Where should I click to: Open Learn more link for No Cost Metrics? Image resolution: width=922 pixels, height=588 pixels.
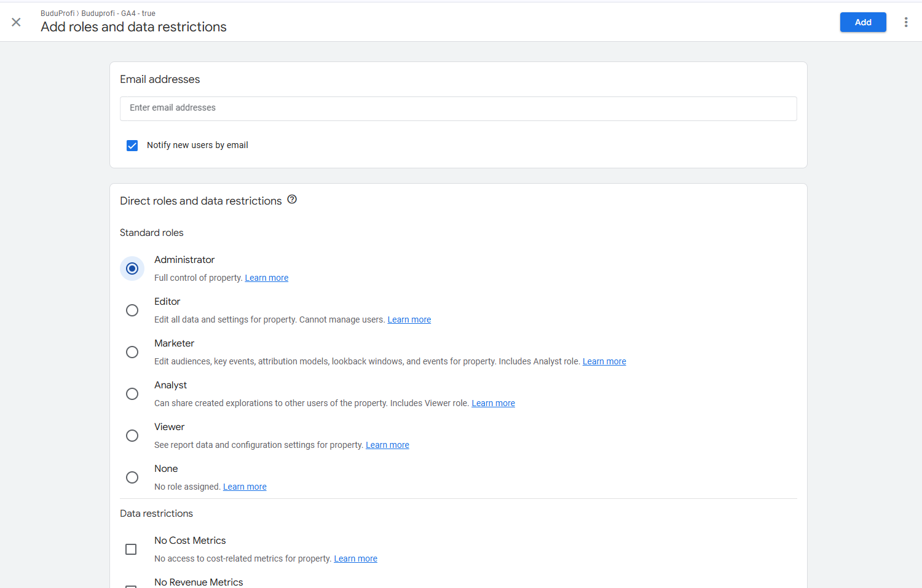(x=355, y=559)
